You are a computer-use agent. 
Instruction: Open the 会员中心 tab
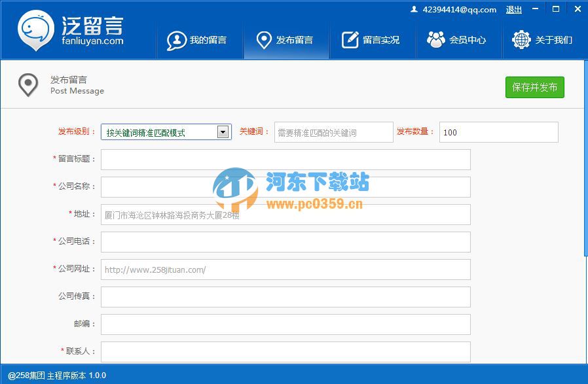(x=458, y=39)
